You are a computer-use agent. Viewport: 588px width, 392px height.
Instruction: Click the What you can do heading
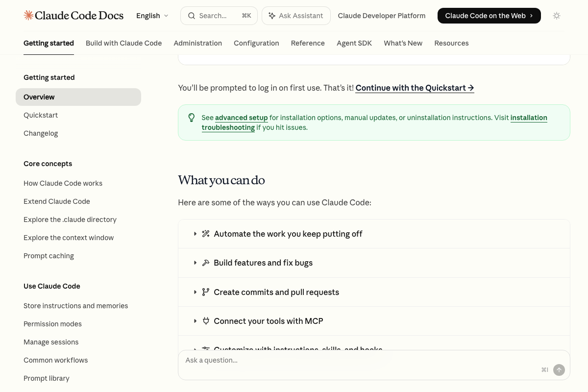pos(221,180)
